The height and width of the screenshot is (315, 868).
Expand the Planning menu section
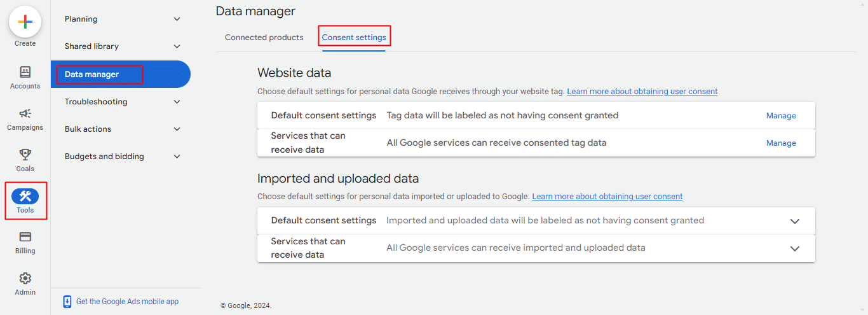pos(177,19)
